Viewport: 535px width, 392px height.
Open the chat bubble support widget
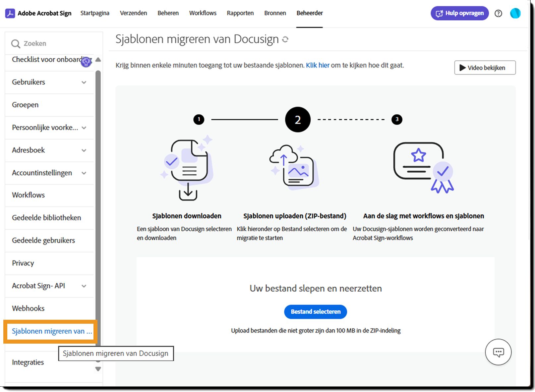pyautogui.click(x=498, y=352)
